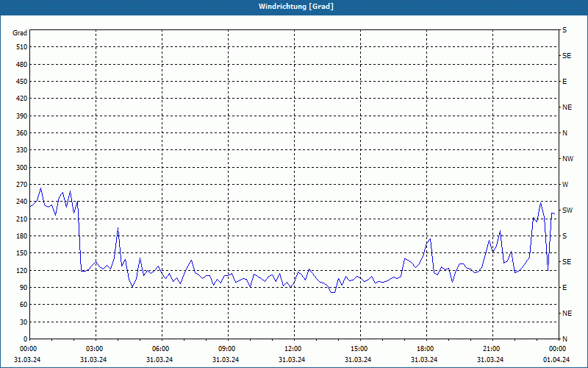588x368 pixels.
Task: Select the 450 y-axis value
Action: click(x=22, y=82)
